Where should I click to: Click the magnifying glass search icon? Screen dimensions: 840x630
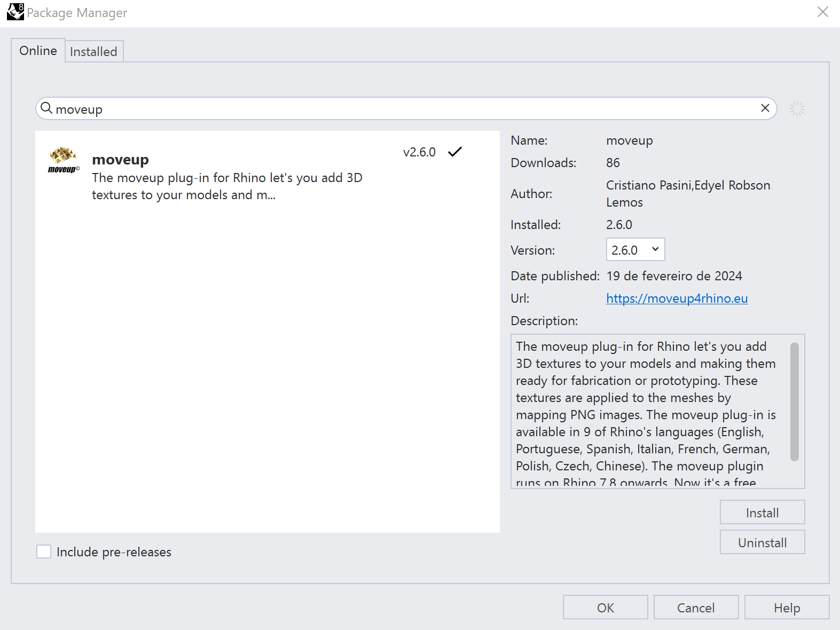tap(46, 108)
